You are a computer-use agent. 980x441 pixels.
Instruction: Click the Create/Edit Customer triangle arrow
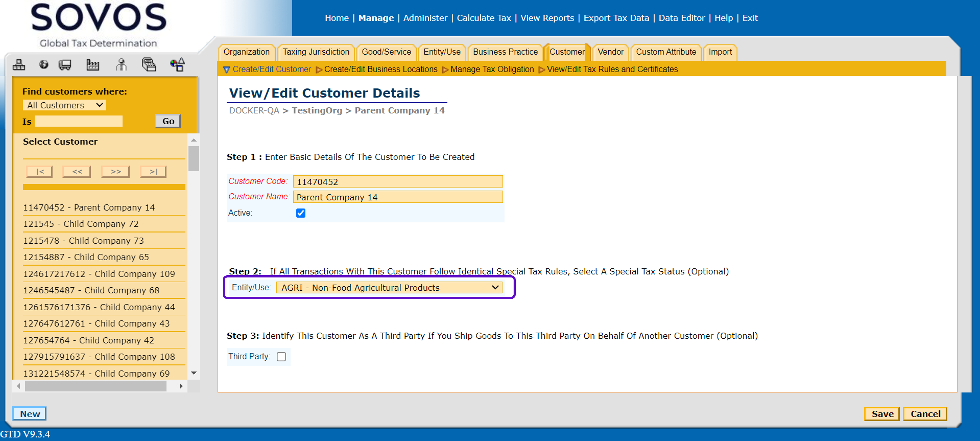coord(227,70)
